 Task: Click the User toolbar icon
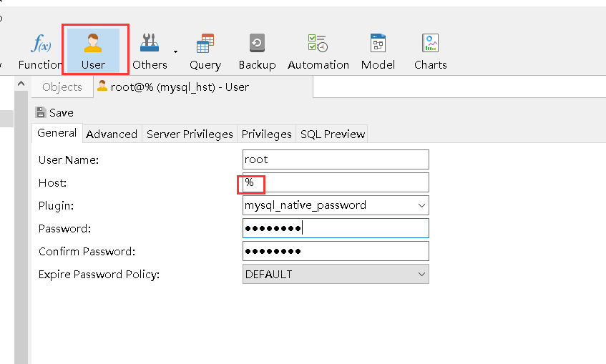(93, 51)
